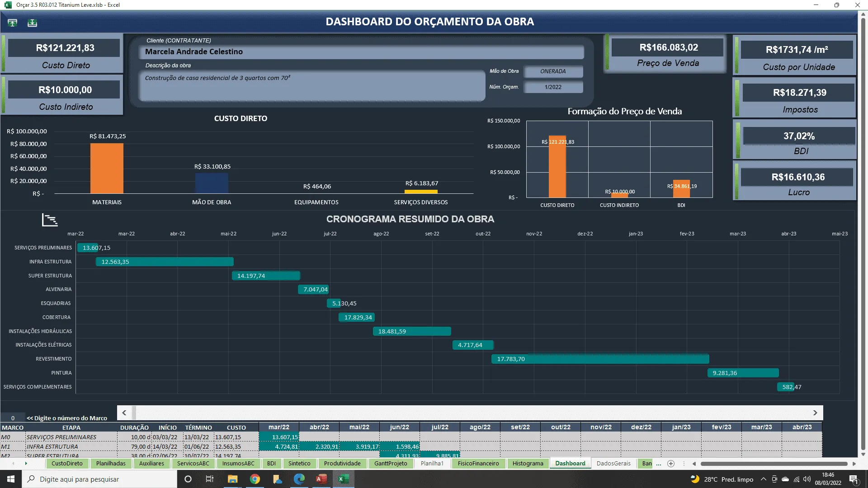Screen dimensions: 868x488
Task: Open the Windows Start menu
Action: [x=11, y=479]
